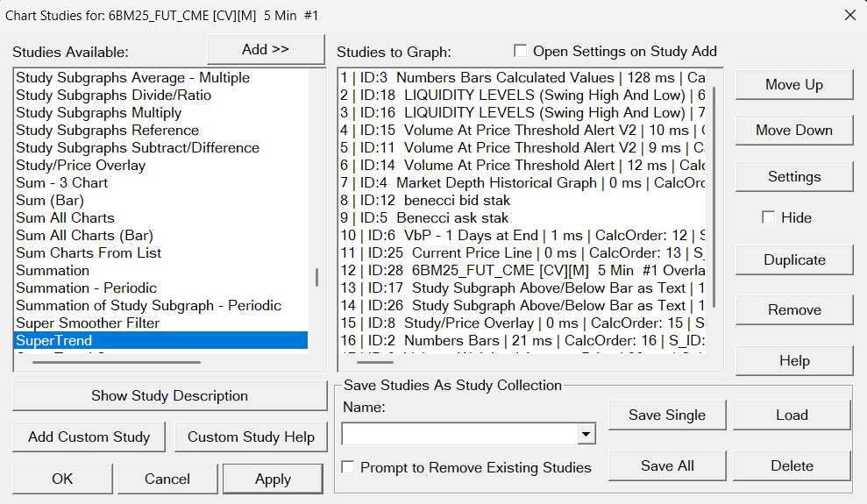The height and width of the screenshot is (504, 867).
Task: Move the selected study up
Action: pyautogui.click(x=793, y=84)
